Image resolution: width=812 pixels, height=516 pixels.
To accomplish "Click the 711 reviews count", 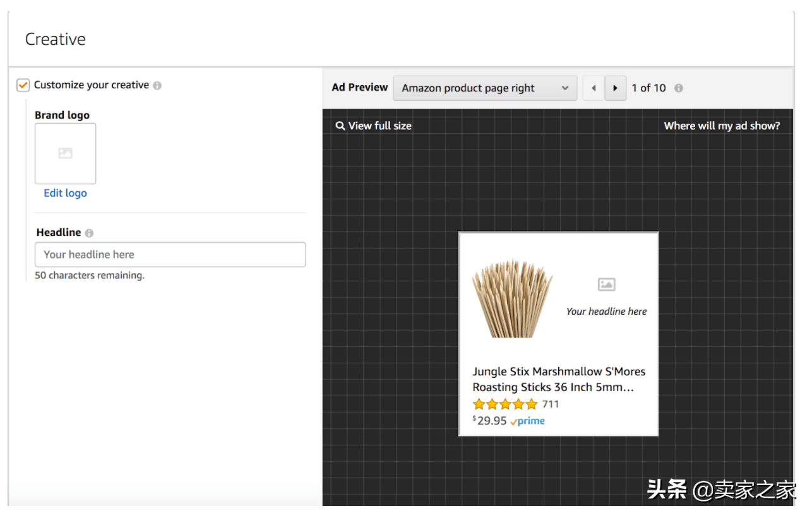I will tap(551, 404).
